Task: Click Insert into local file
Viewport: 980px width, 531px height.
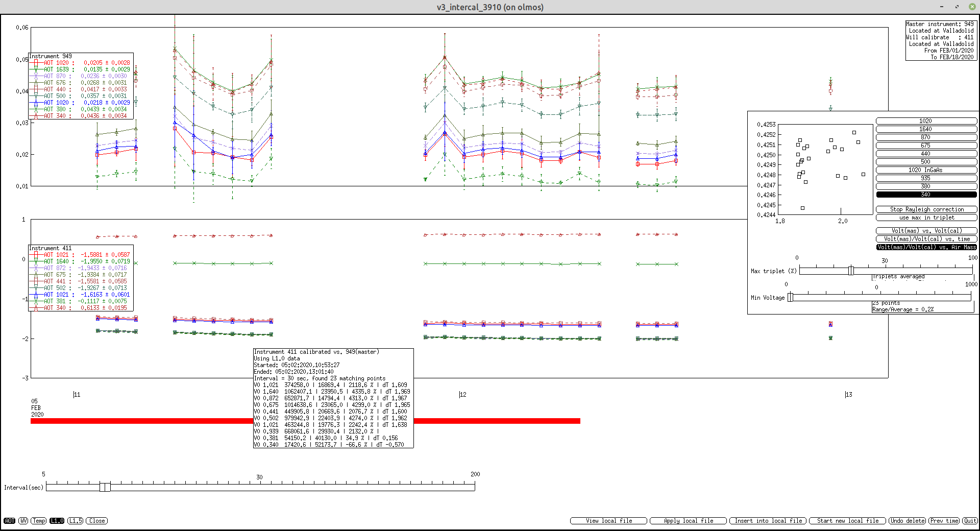Action: point(768,521)
